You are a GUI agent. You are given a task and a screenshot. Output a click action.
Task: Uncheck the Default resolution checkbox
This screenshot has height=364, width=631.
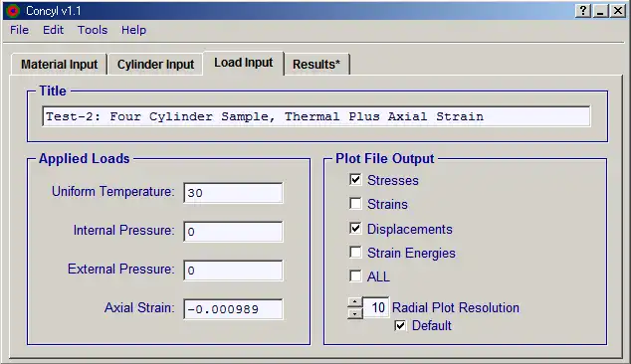(x=400, y=325)
